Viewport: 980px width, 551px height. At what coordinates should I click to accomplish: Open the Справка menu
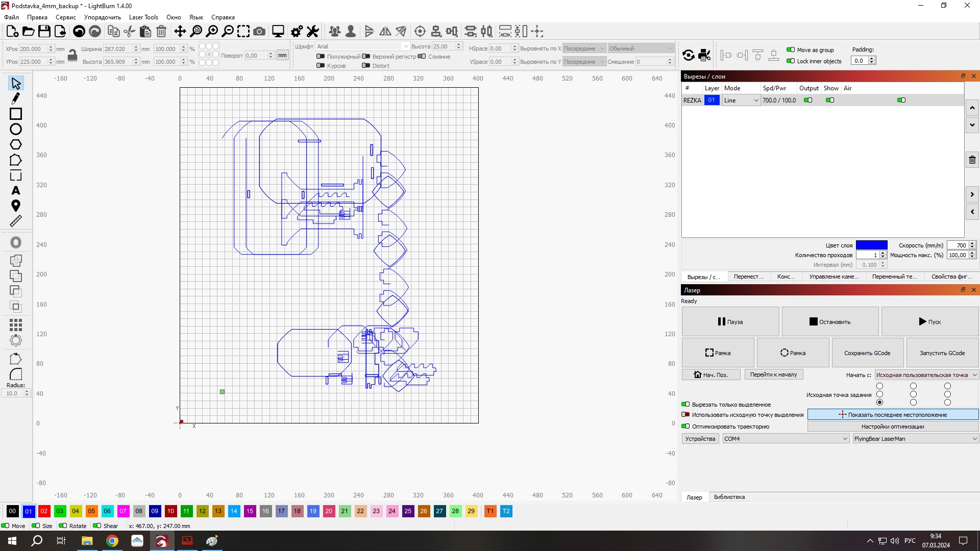(223, 17)
